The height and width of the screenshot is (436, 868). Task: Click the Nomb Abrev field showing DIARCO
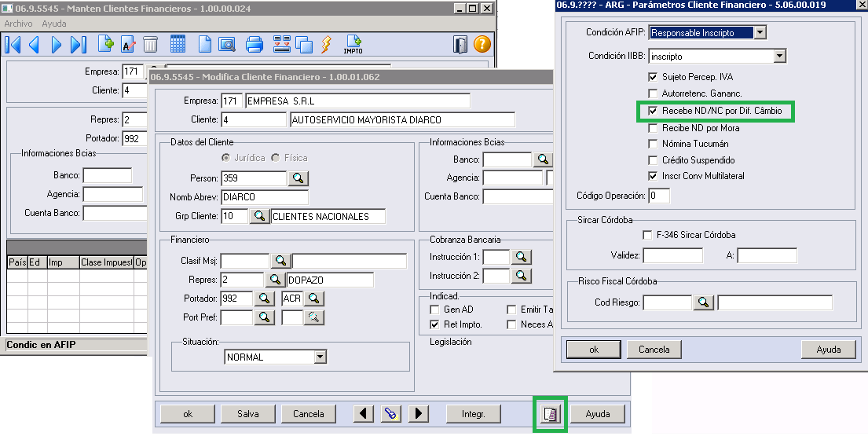[x=265, y=197]
